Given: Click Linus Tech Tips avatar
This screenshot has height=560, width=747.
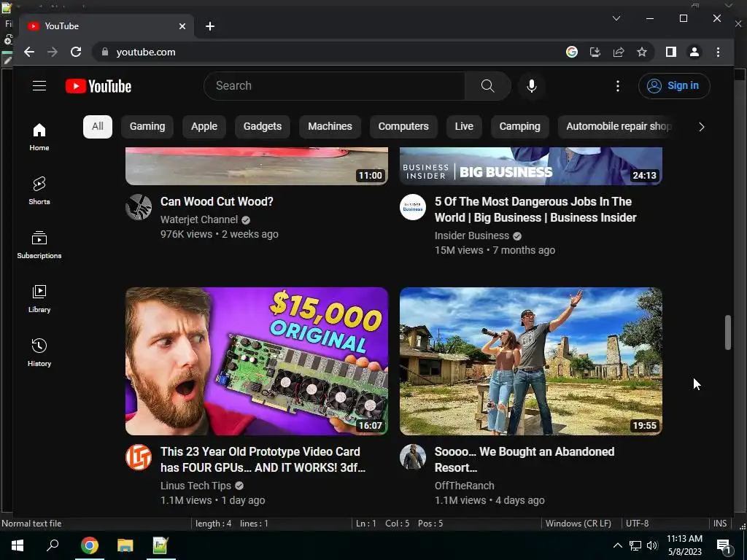Looking at the screenshot, I should 139,457.
